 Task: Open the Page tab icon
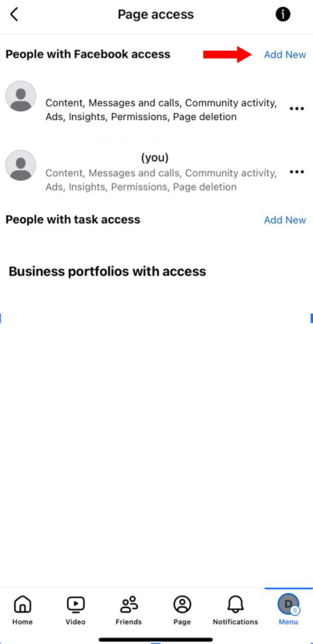tap(182, 604)
